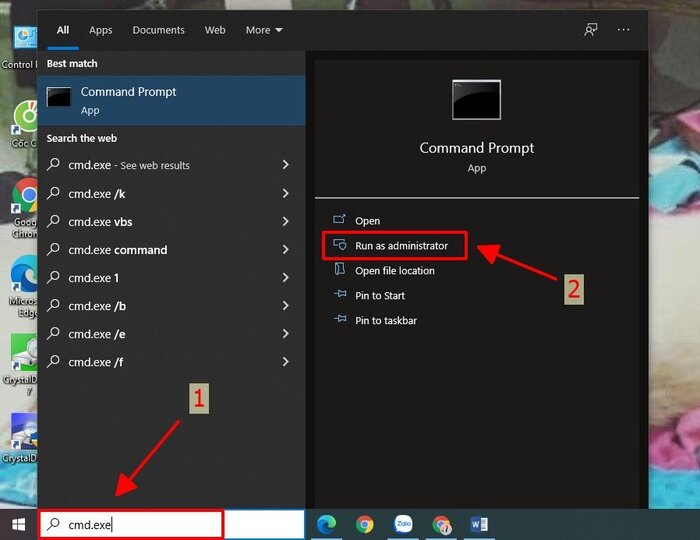
Task: Click search magnifier icon beside cmd.exe /f
Action: coord(54,361)
